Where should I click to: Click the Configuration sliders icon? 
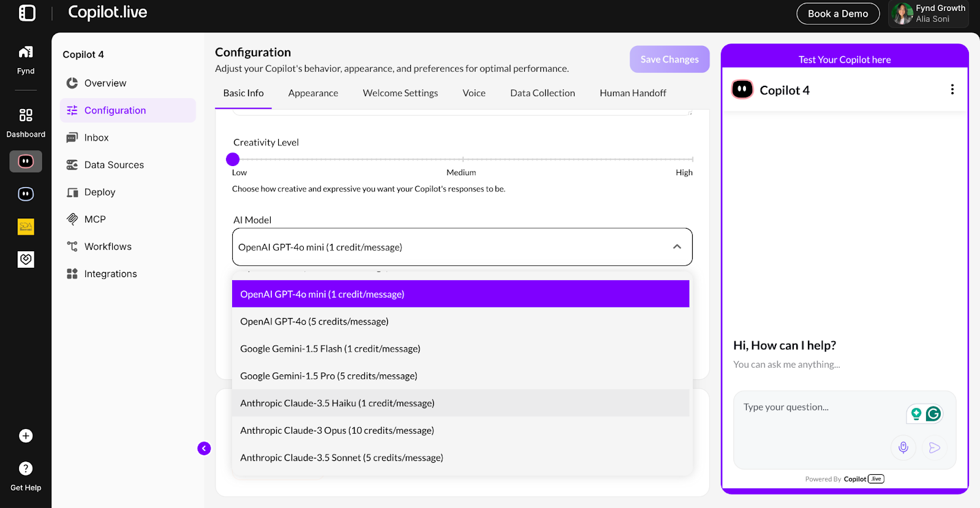tap(72, 110)
